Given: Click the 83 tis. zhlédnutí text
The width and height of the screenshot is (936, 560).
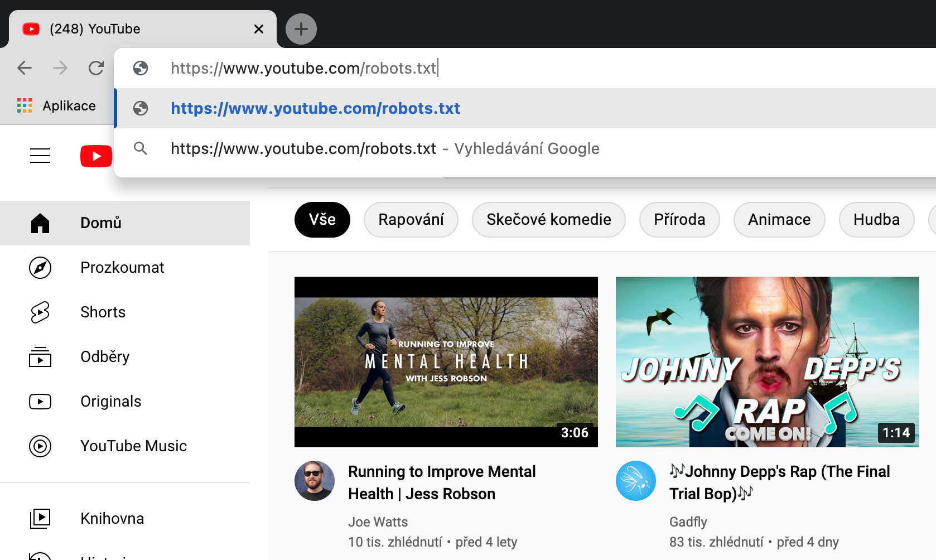Looking at the screenshot, I should 716,542.
